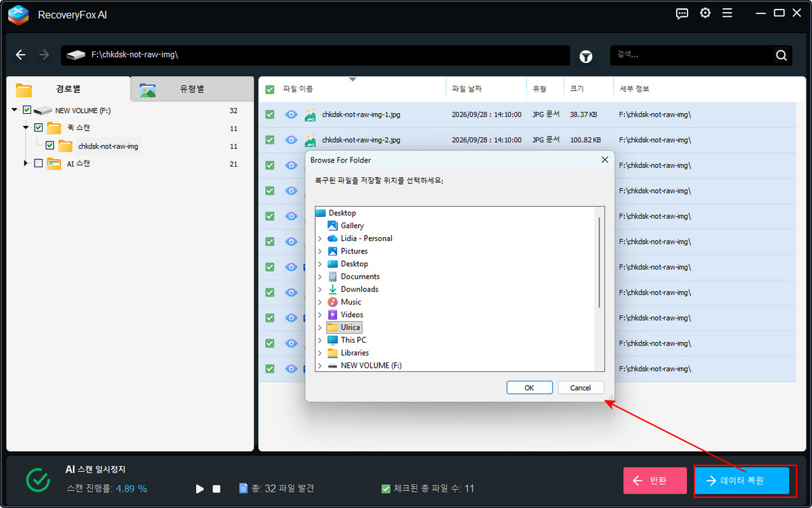The width and height of the screenshot is (812, 508).
Task: Sort by 파일 이름 column header
Action: (x=298, y=89)
